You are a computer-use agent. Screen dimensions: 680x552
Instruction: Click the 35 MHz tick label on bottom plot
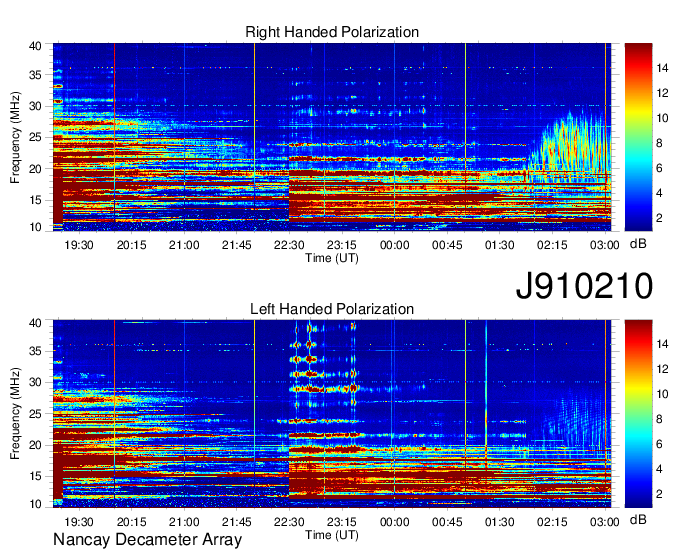coord(35,351)
